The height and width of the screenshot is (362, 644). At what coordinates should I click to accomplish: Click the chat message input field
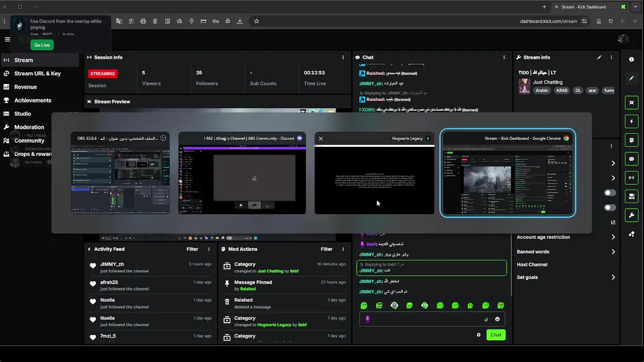432,319
